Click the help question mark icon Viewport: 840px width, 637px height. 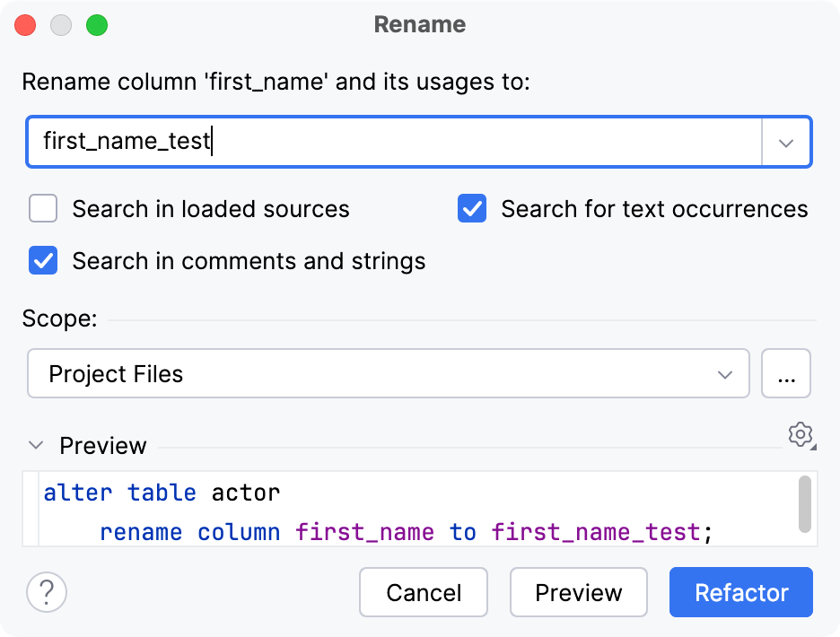46,592
